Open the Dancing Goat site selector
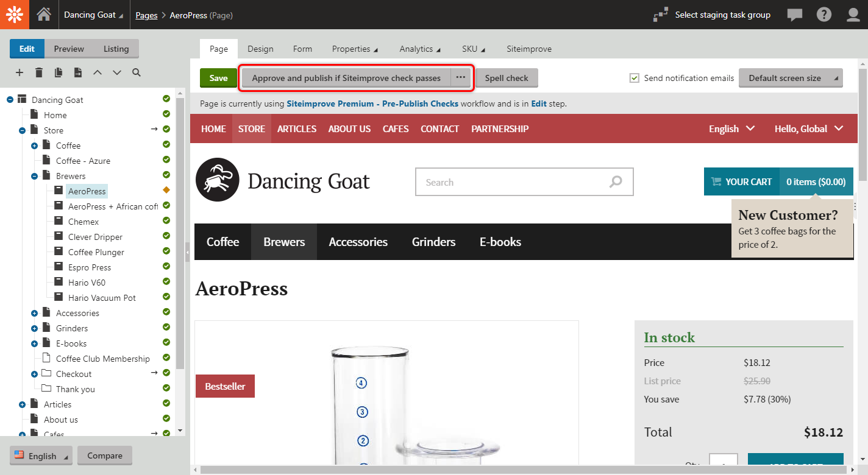Image resolution: width=868 pixels, height=475 pixels. (93, 15)
